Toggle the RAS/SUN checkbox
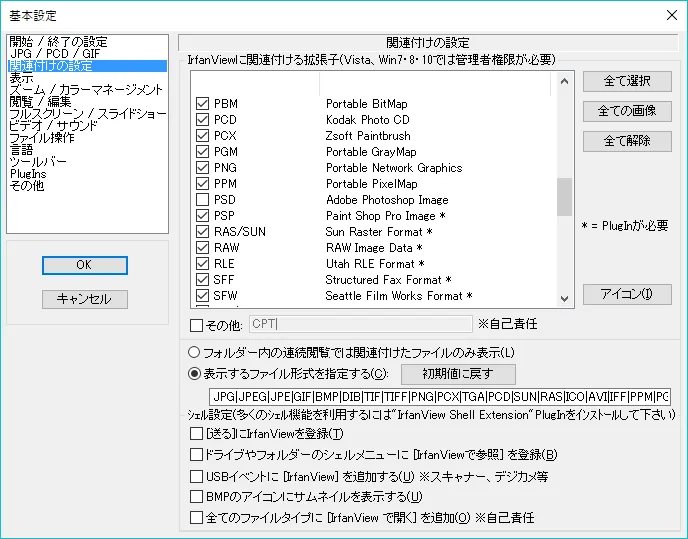The height and width of the screenshot is (539, 688). tap(202, 231)
